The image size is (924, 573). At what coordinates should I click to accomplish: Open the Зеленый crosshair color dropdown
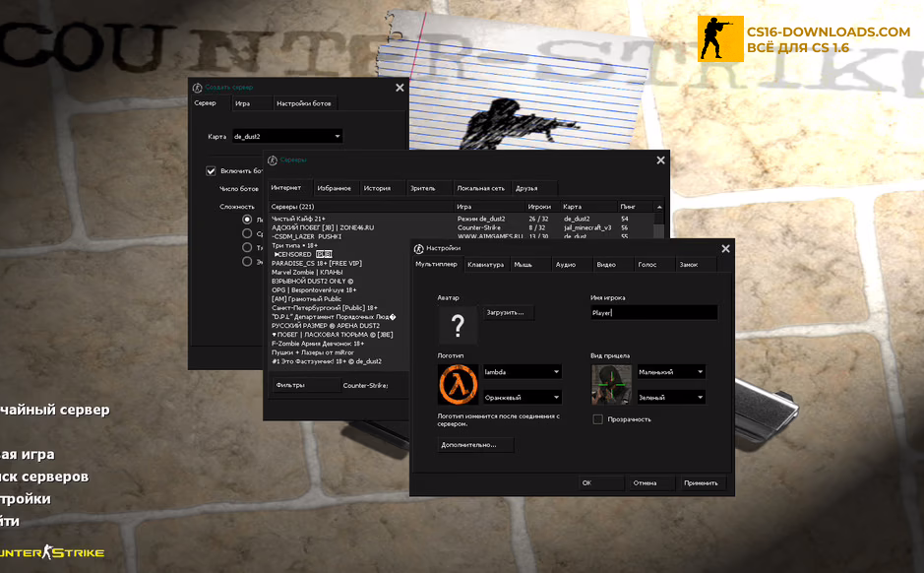(671, 398)
